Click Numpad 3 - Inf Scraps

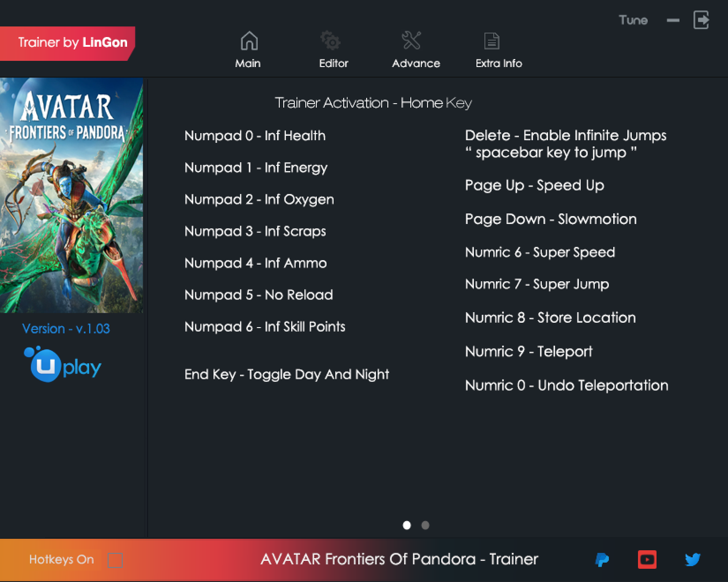[x=255, y=231]
